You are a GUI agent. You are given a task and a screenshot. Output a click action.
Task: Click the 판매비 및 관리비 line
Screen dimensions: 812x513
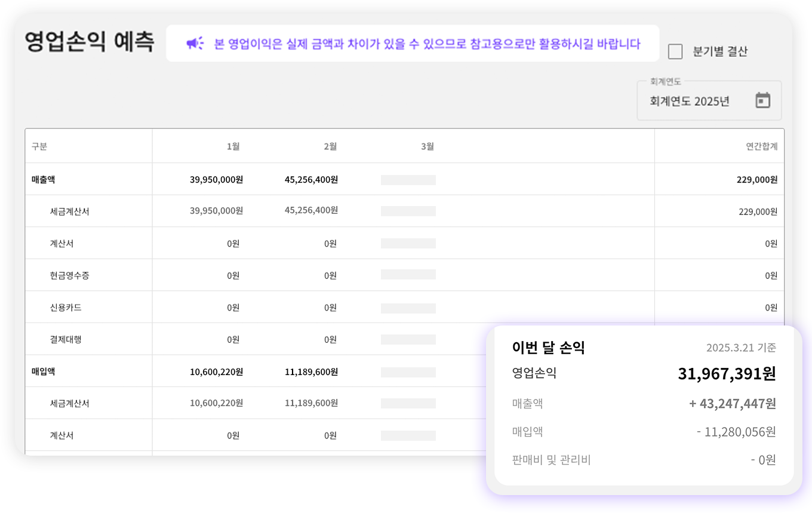tap(644, 460)
